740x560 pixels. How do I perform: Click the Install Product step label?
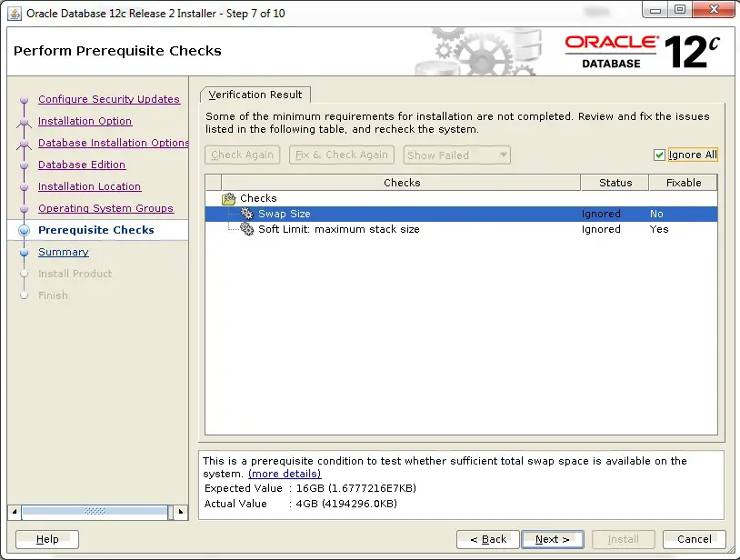[75, 274]
